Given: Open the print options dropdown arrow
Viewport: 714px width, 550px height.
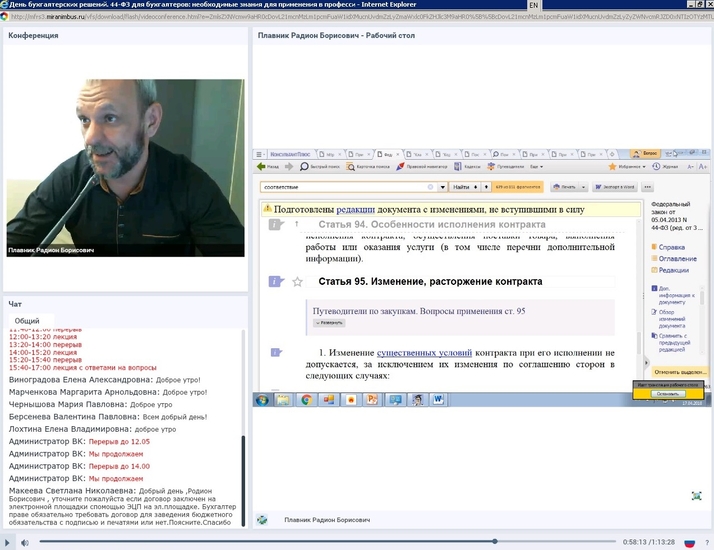Looking at the screenshot, I should click(x=583, y=187).
